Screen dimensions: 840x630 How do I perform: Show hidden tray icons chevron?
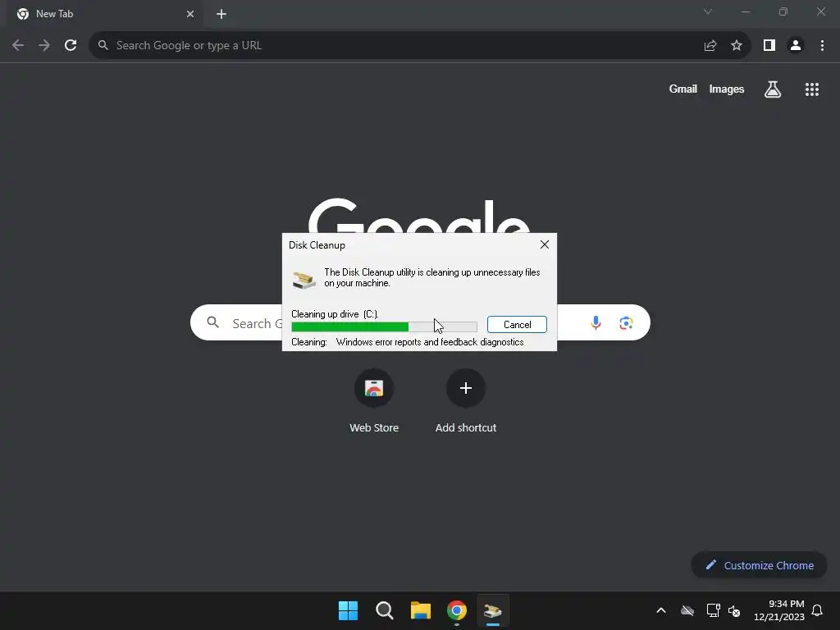[x=661, y=610]
